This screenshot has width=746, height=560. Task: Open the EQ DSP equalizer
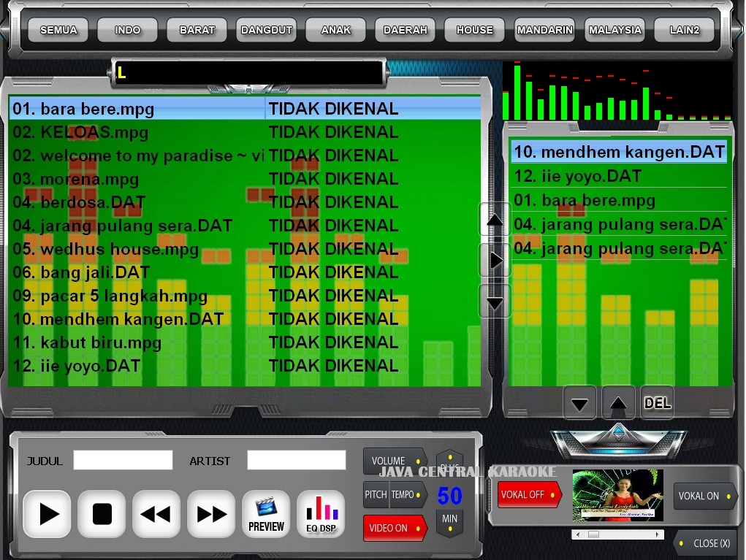pos(321,514)
